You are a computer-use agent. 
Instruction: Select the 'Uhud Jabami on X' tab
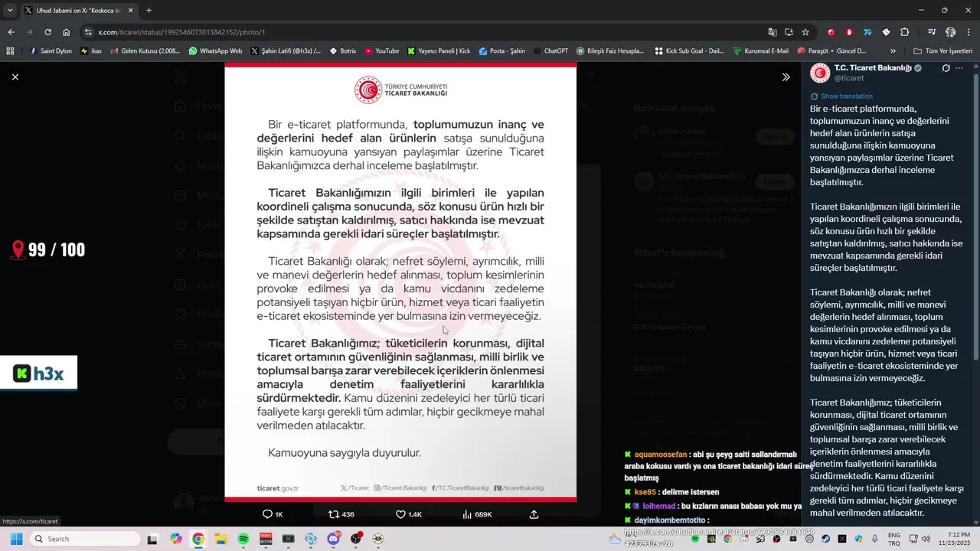[x=78, y=11]
